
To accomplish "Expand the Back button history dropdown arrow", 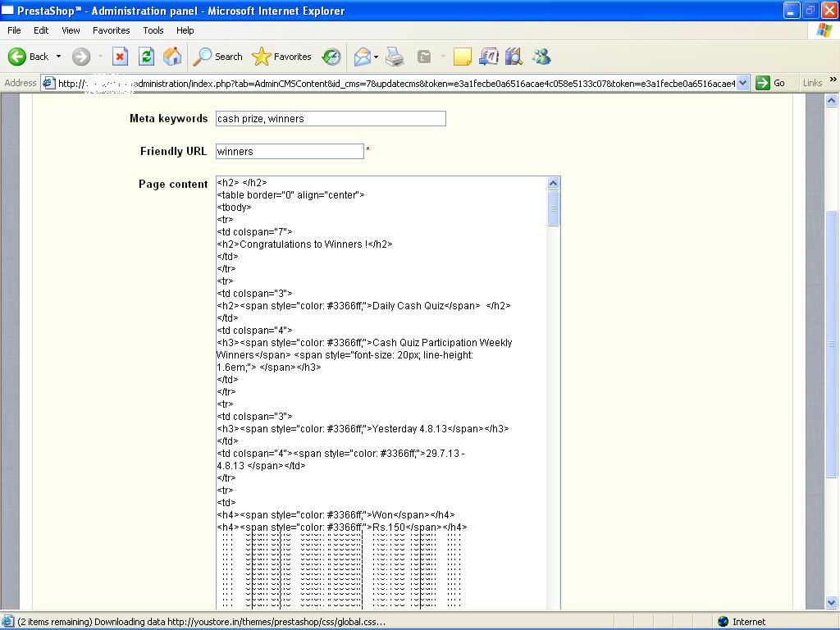I will point(58,57).
